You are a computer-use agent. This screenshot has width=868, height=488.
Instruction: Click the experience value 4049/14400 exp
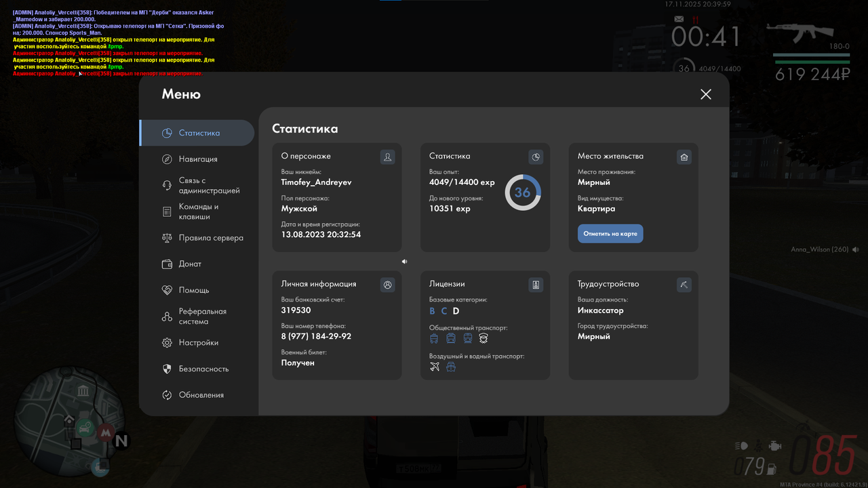(x=462, y=182)
